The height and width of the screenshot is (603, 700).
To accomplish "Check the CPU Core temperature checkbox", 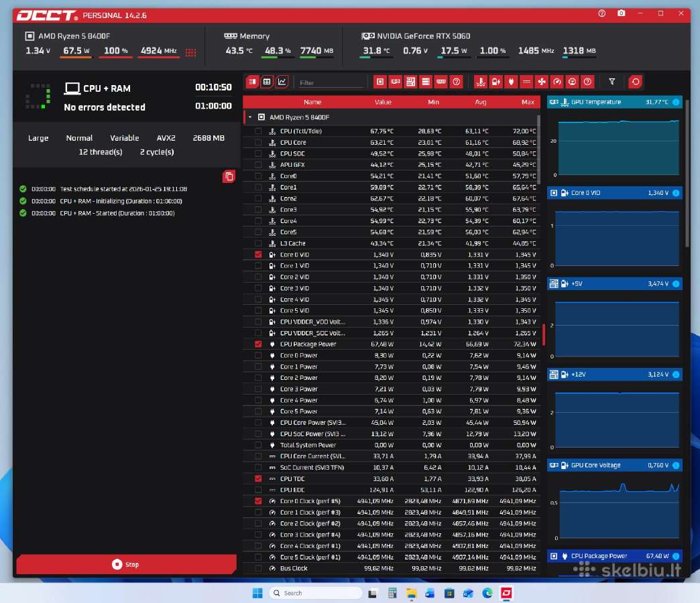I will tap(258, 142).
